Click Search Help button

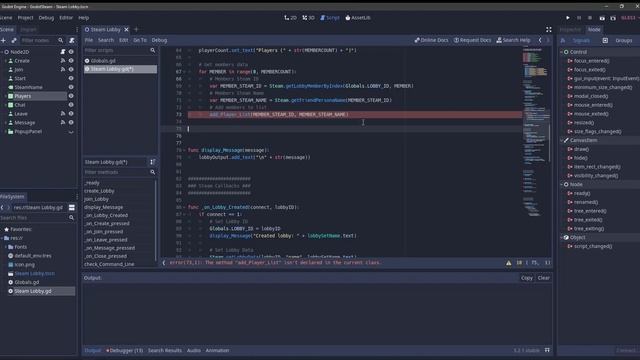513,40
